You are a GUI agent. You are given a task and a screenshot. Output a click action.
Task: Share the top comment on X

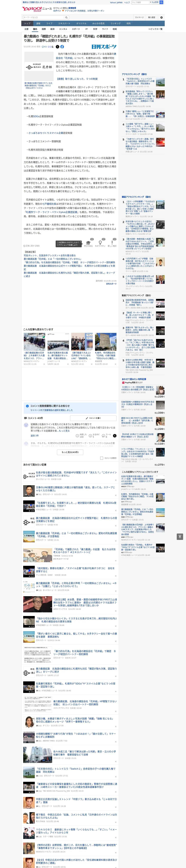115,436
